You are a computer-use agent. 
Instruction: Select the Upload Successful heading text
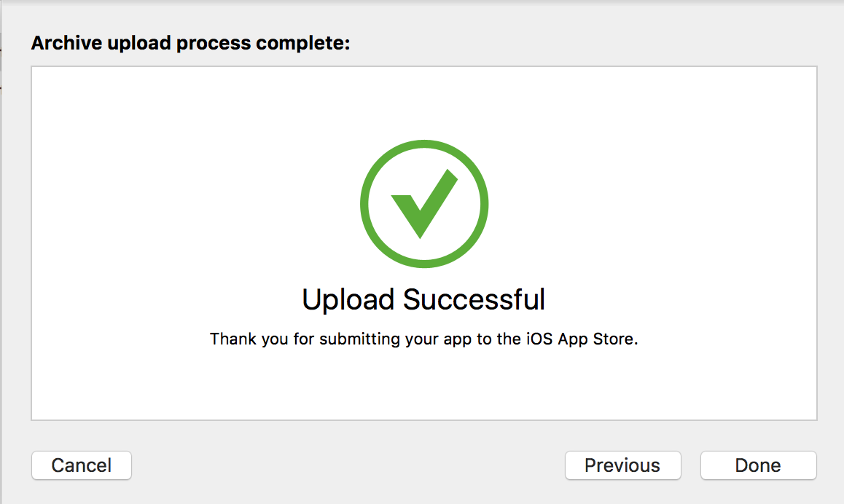[423, 299]
